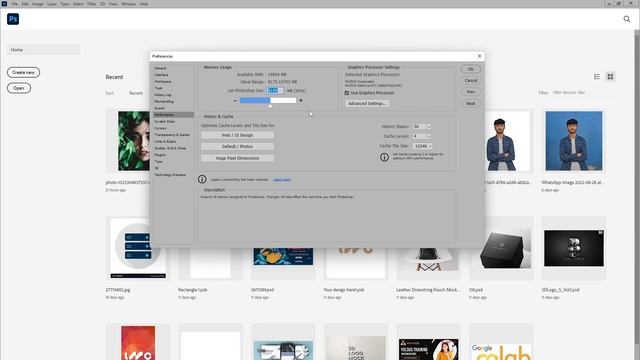Open the Select menu
The image size is (640, 360).
(x=78, y=4)
